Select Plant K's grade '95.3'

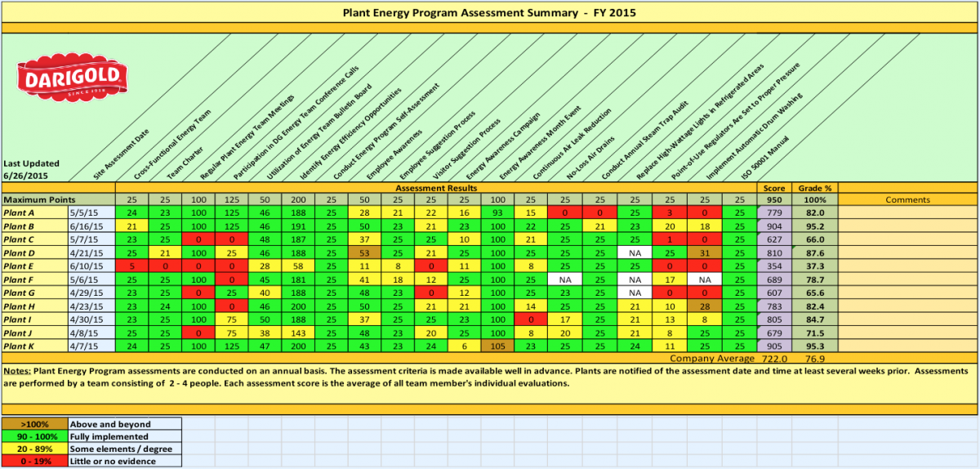(x=813, y=346)
